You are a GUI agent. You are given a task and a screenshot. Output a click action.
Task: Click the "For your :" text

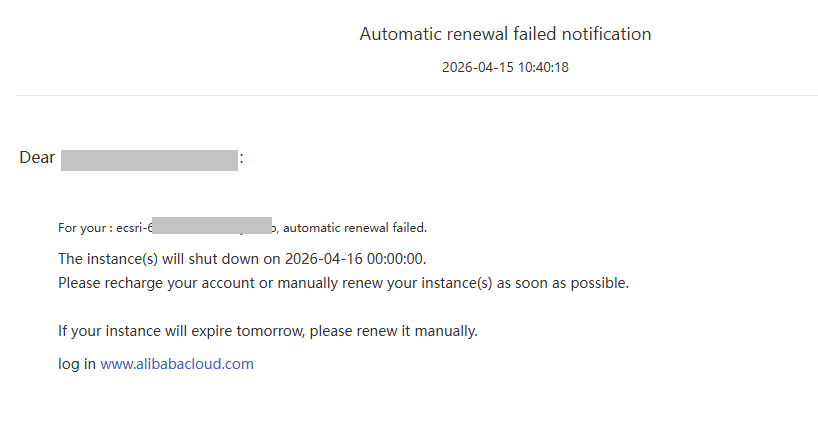point(85,227)
